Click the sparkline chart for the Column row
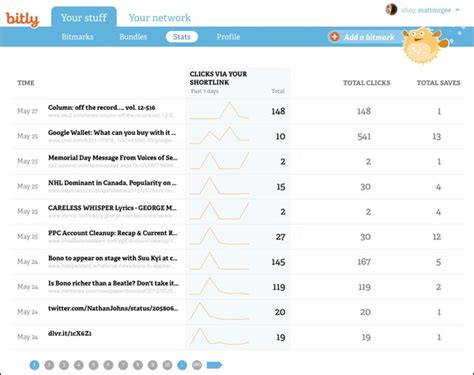 219,110
